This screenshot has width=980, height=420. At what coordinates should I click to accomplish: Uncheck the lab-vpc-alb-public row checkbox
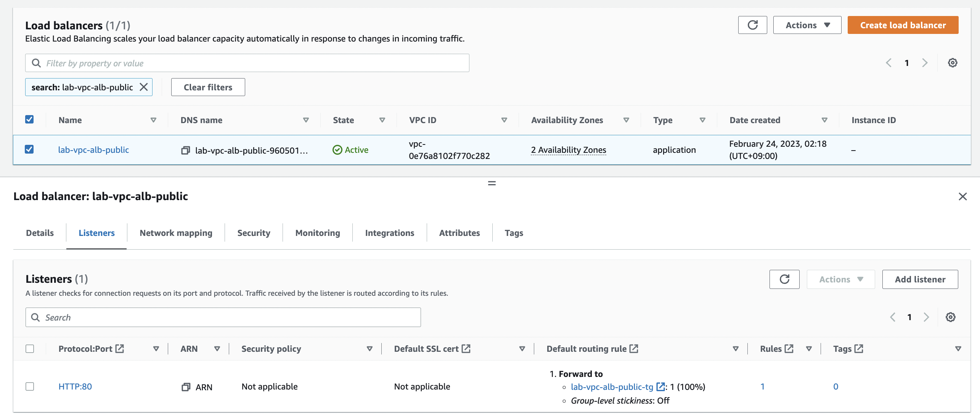coord(29,149)
